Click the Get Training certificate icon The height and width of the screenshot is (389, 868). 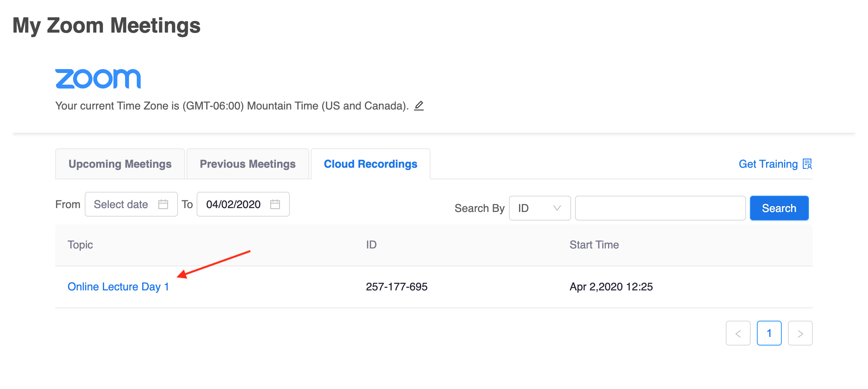pyautogui.click(x=807, y=164)
